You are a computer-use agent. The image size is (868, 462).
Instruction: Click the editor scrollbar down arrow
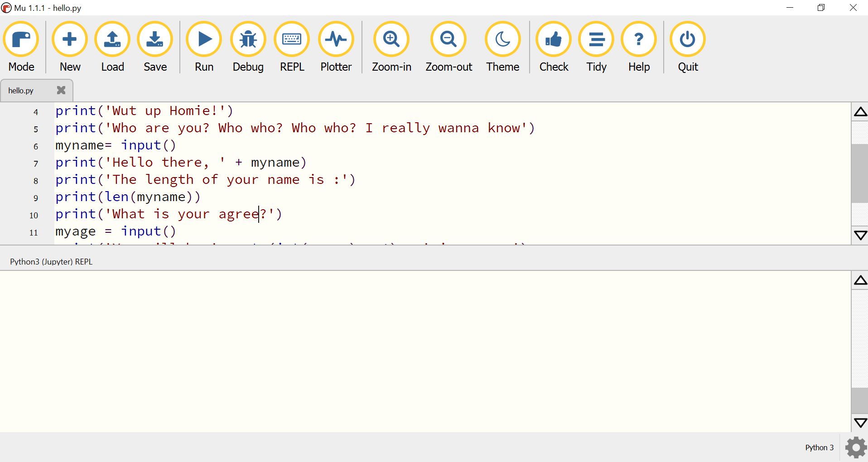click(860, 236)
